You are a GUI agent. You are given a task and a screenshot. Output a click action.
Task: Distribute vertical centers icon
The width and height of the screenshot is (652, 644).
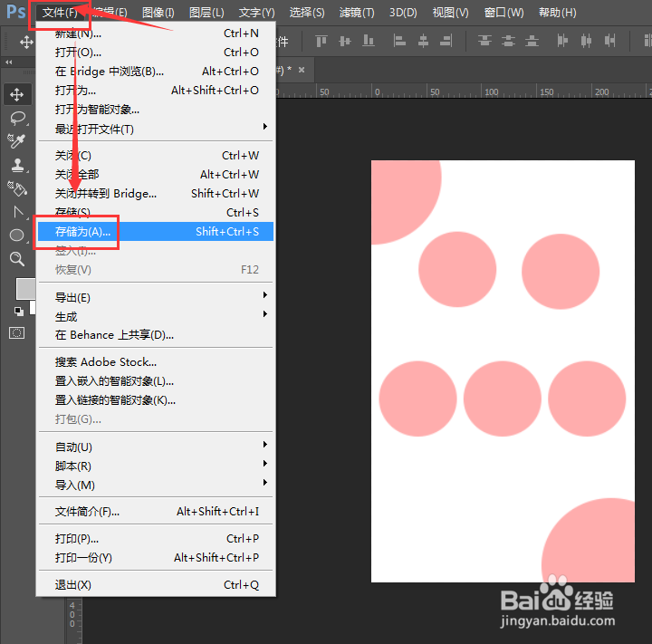[508, 41]
